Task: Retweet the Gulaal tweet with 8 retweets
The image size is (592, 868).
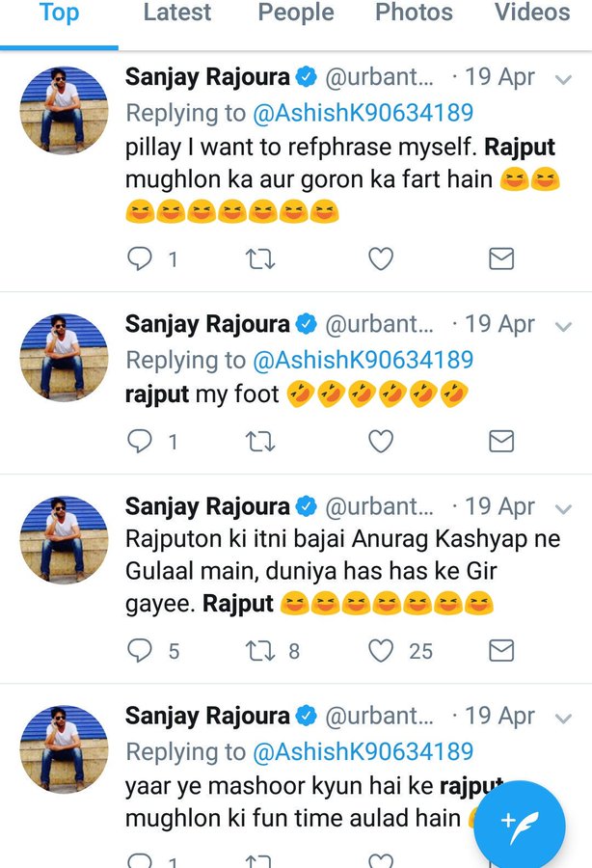Action: click(x=260, y=651)
